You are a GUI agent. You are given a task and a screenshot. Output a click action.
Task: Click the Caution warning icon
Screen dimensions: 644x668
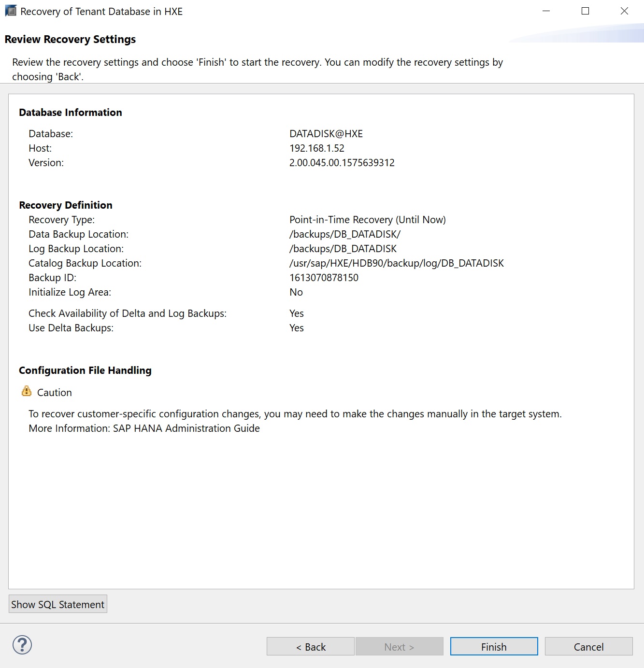(27, 391)
